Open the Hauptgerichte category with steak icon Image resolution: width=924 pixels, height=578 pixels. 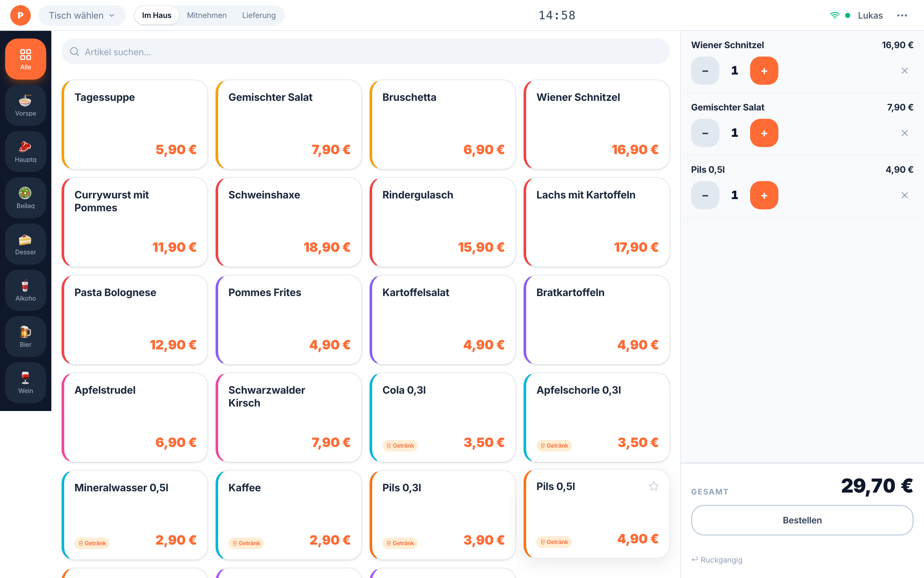[26, 152]
